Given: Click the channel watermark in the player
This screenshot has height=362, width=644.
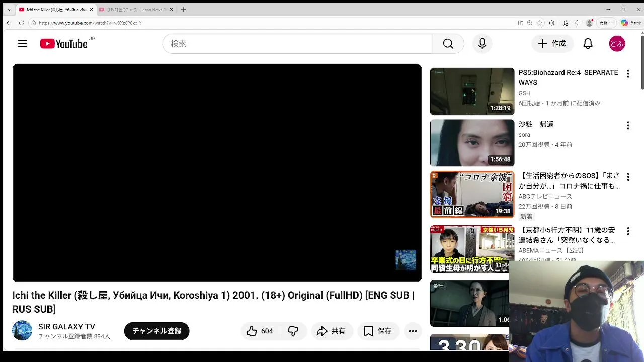Looking at the screenshot, I should point(406,260).
